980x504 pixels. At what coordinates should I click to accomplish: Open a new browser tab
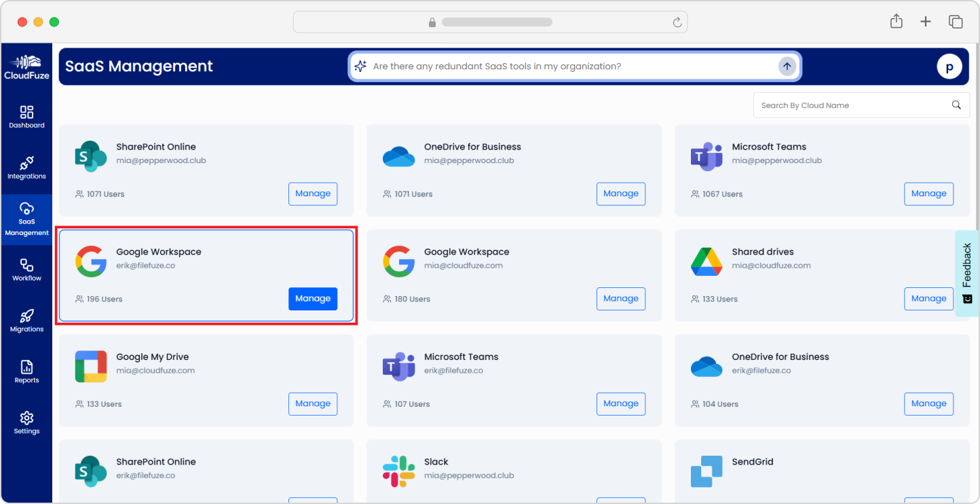click(x=926, y=22)
